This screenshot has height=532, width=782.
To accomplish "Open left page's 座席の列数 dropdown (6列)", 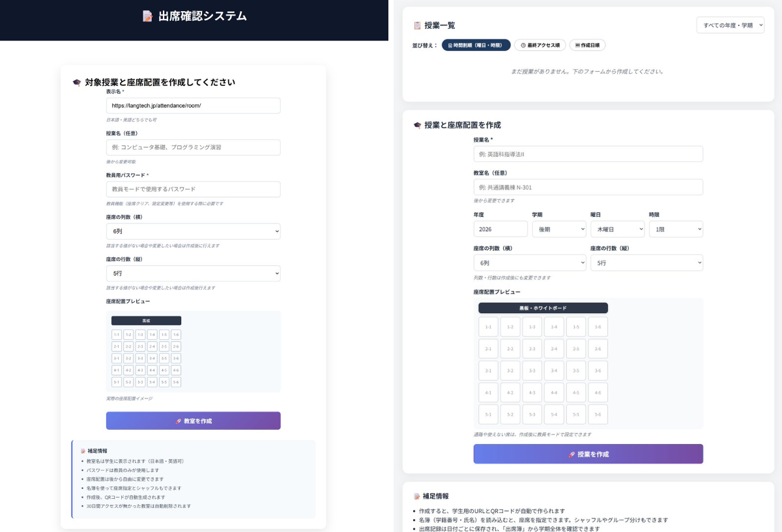I will pos(194,231).
